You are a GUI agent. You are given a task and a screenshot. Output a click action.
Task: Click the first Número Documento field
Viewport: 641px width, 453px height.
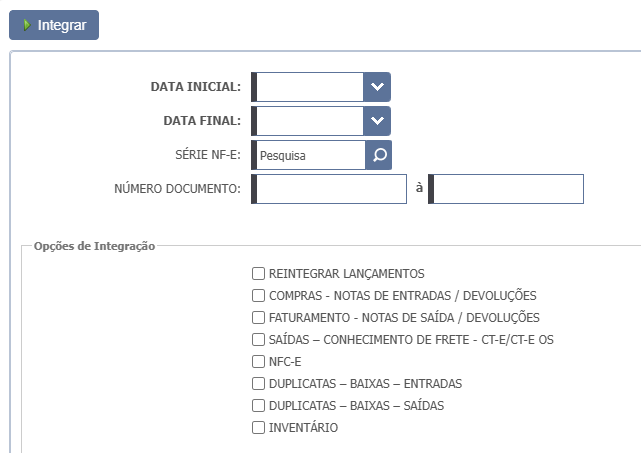[331, 189]
